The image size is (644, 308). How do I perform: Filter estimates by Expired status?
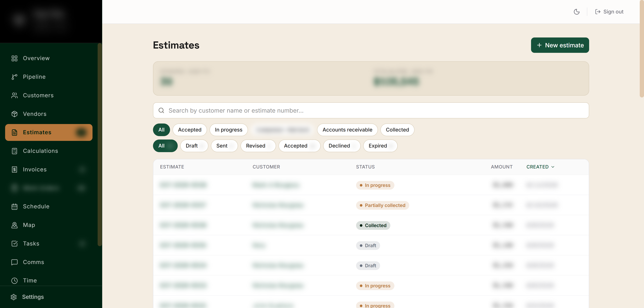tap(380, 146)
